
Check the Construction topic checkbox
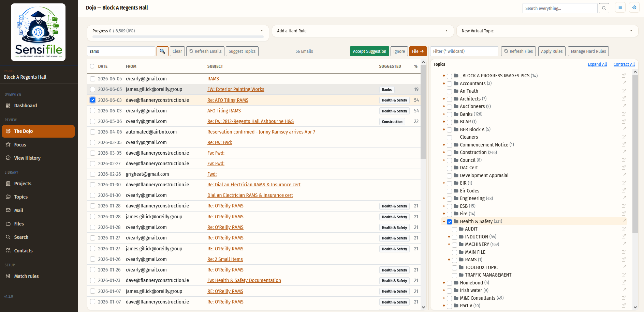[x=449, y=153]
